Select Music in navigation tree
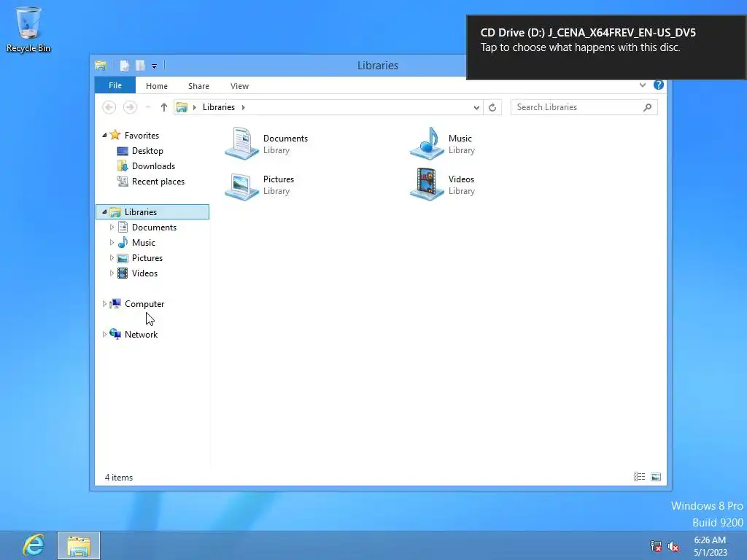Screen dimensions: 747x560 [x=144, y=243]
